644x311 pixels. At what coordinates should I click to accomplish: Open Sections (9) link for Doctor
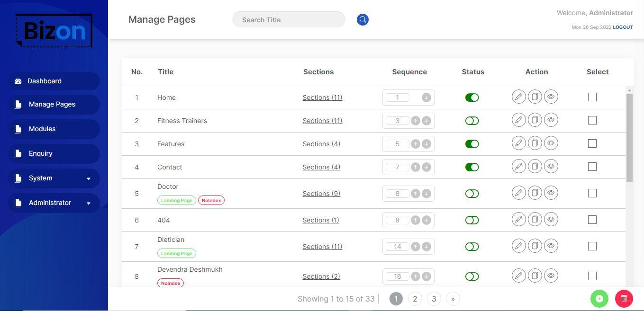321,194
